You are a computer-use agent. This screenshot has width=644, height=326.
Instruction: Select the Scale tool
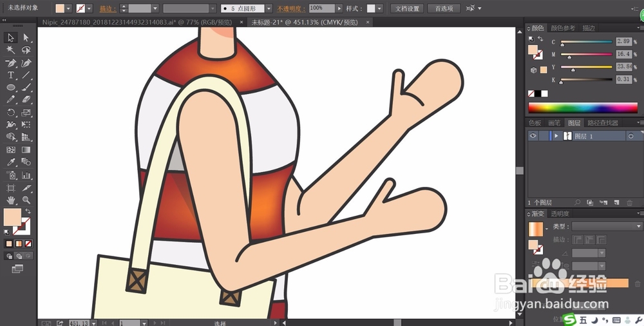tap(26, 112)
